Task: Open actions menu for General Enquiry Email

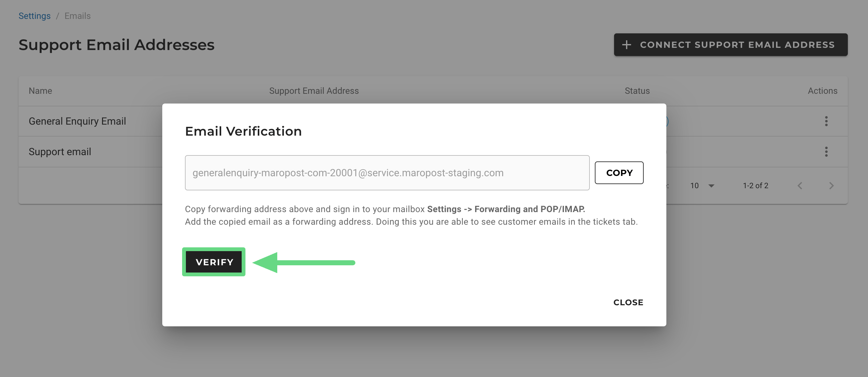Action: coord(826,121)
